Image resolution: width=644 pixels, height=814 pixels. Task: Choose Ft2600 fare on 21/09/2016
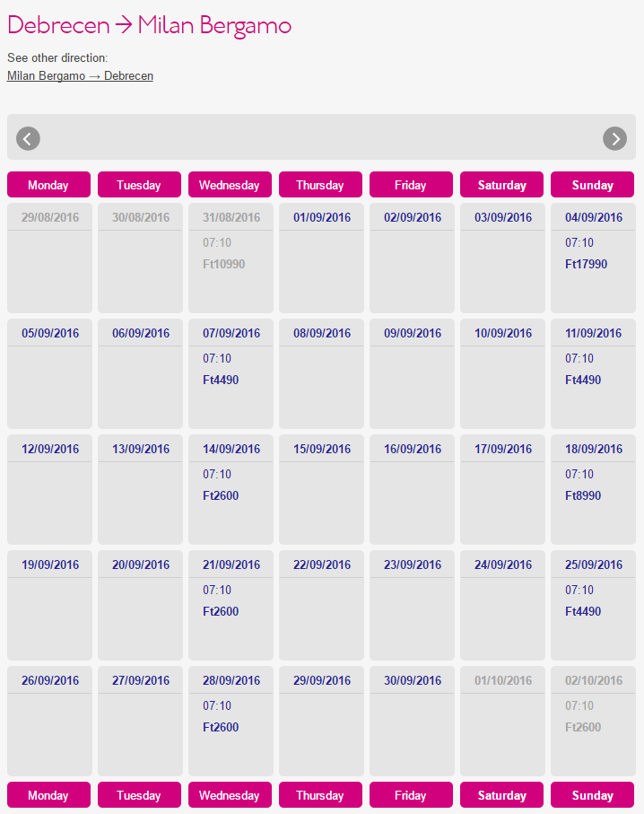click(221, 611)
